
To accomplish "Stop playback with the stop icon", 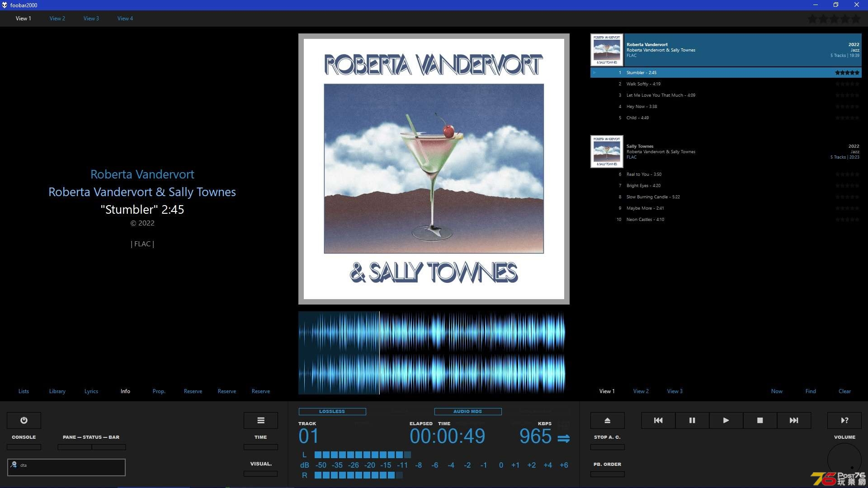I will tap(760, 420).
